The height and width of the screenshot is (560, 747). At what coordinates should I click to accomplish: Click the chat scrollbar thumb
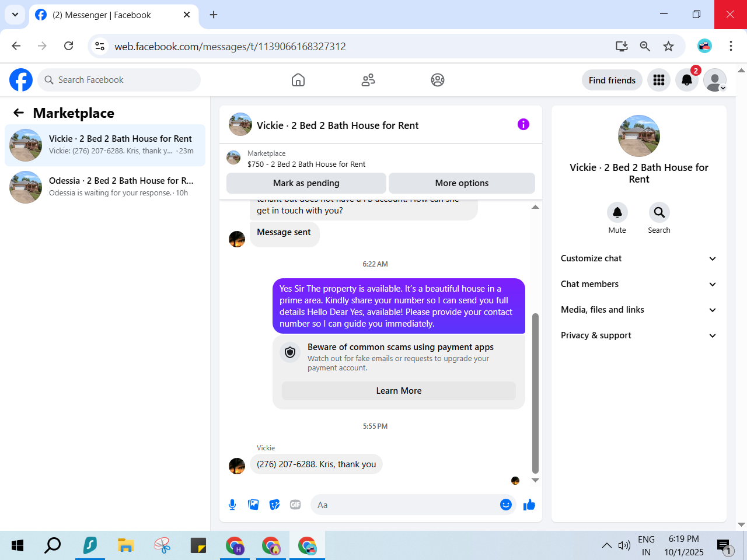pos(535,393)
